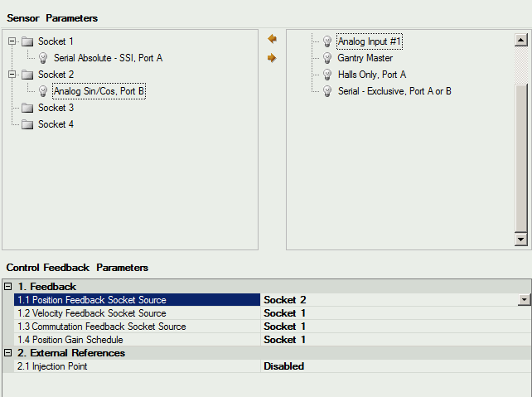This screenshot has width=532, height=397.
Task: Click the right orange arrow icon
Action: [x=272, y=58]
